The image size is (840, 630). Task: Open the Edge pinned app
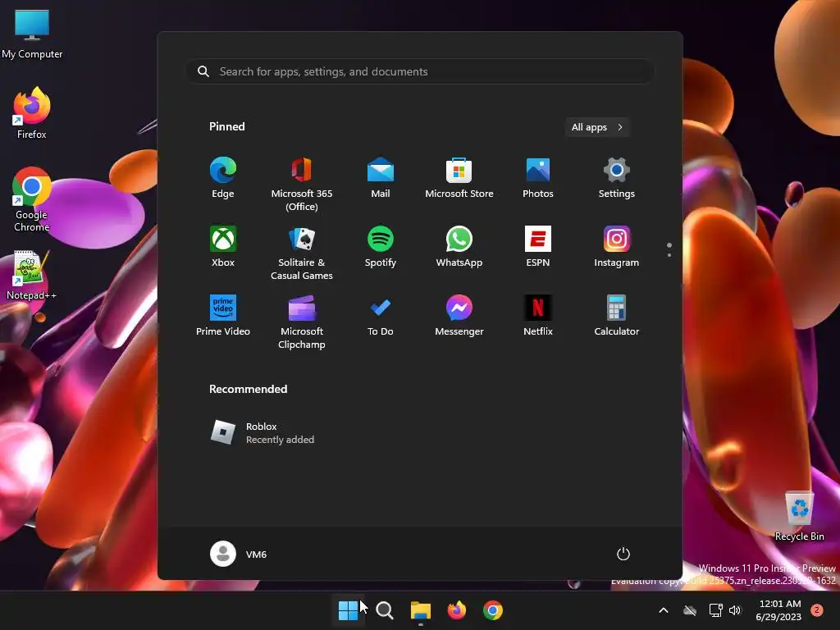[223, 178]
